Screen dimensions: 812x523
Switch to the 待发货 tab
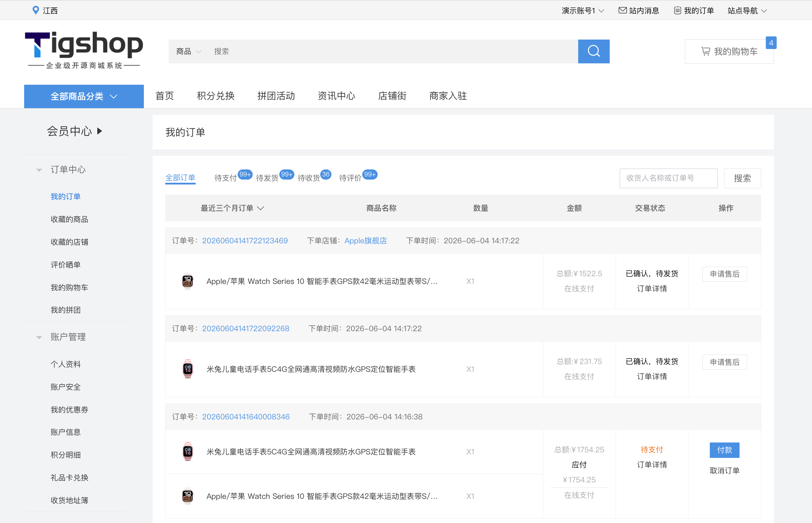click(x=267, y=178)
